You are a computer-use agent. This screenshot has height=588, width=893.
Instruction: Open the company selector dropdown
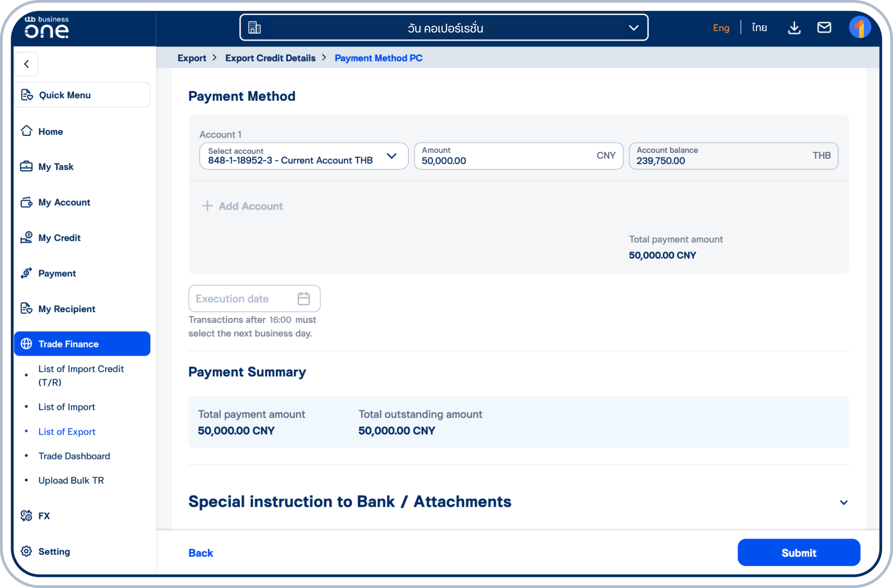(x=634, y=28)
